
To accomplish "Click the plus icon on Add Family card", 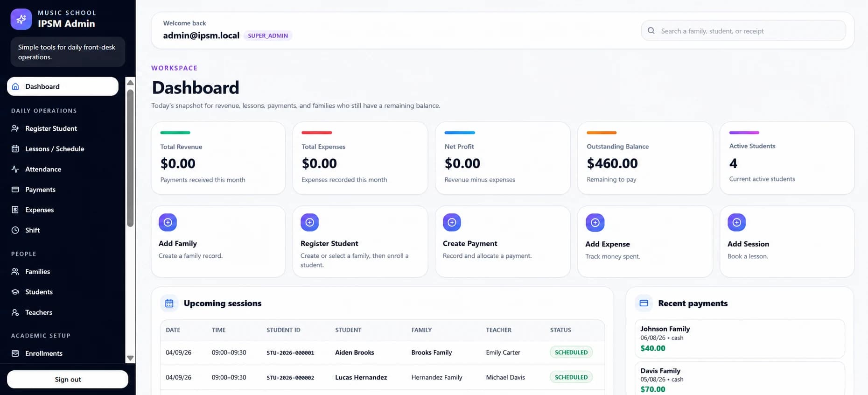I will pos(168,222).
